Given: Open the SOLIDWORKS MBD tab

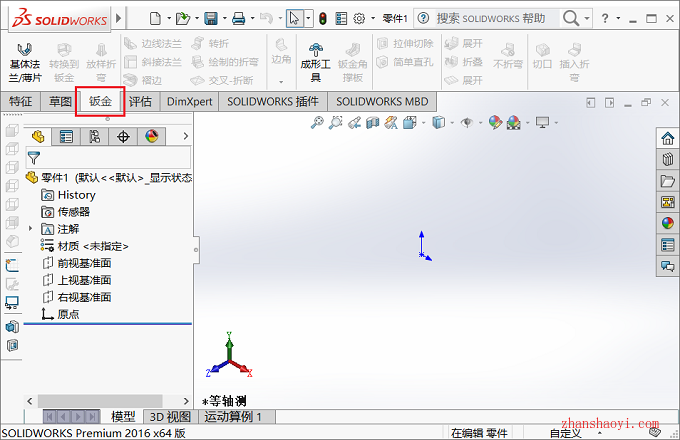Looking at the screenshot, I should pos(382,101).
